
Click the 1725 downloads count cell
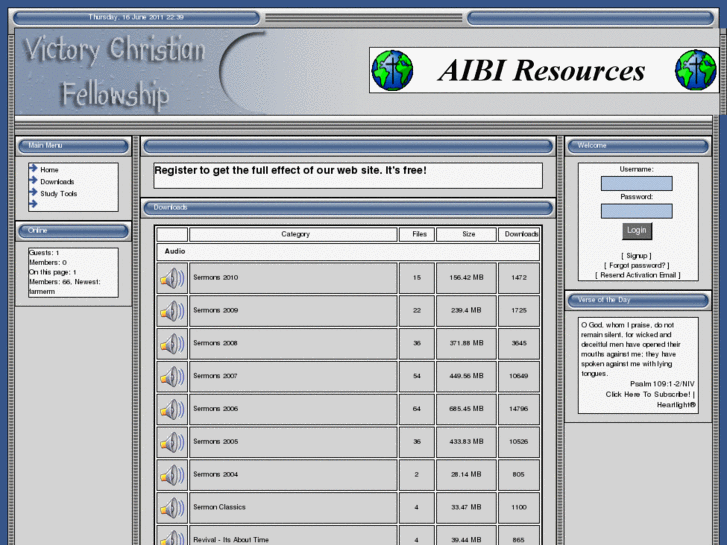519,310
